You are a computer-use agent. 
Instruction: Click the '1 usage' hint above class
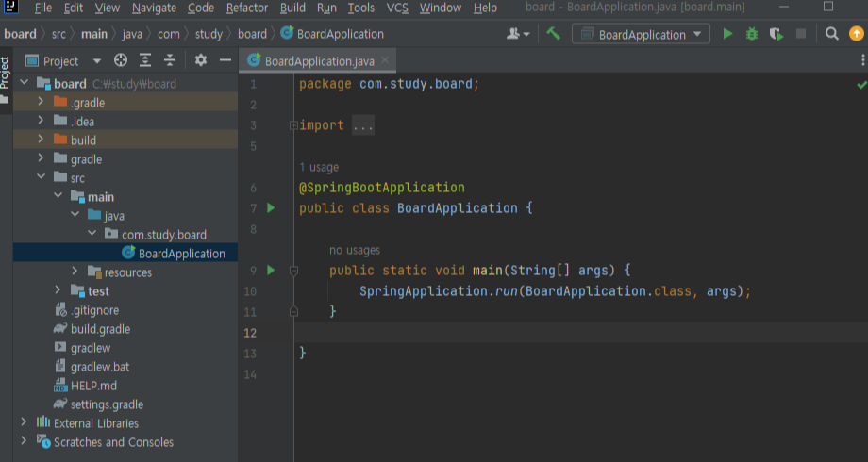[319, 167]
